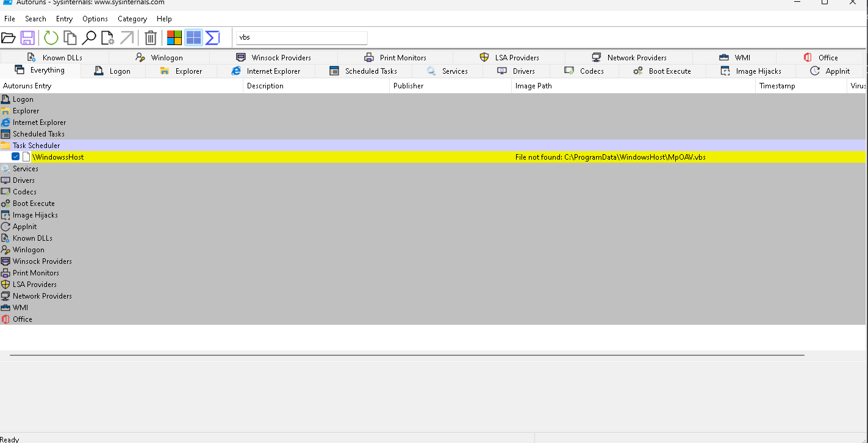Screen dimensions: 868x443
Task: Select the Network Providers row in entry list
Action: coord(432,296)
